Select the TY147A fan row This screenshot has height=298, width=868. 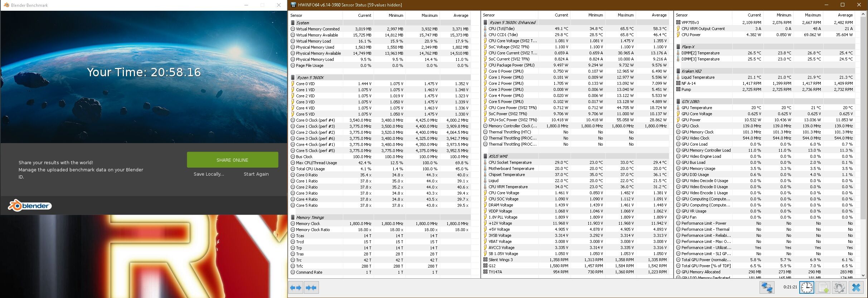[x=576, y=272]
